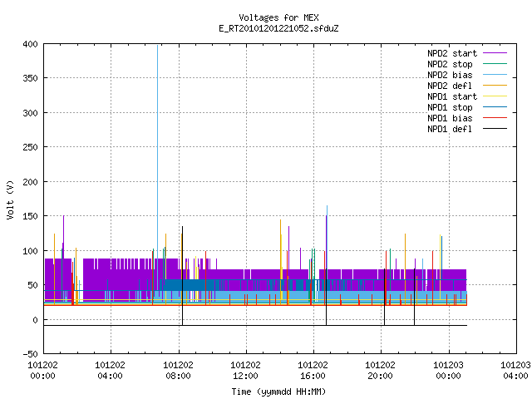This screenshot has height=399, width=532.
Task: Click the x-axis tick '101202 20:00'
Action: click(x=381, y=371)
